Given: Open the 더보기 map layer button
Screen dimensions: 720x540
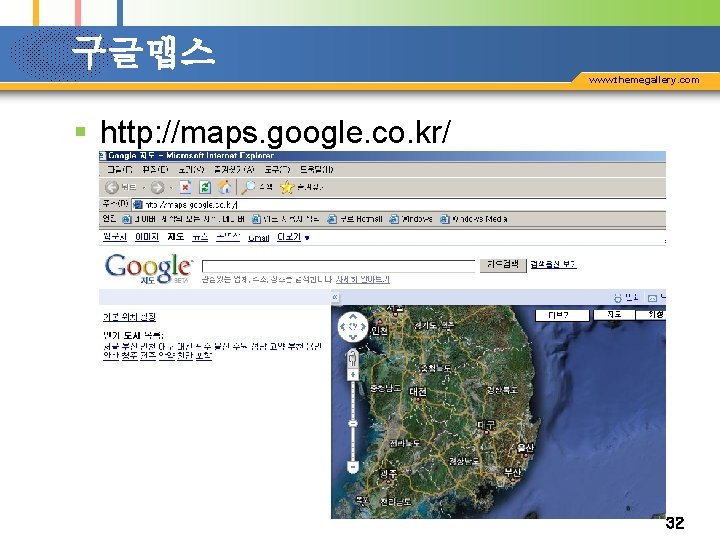Looking at the screenshot, I should click(562, 315).
